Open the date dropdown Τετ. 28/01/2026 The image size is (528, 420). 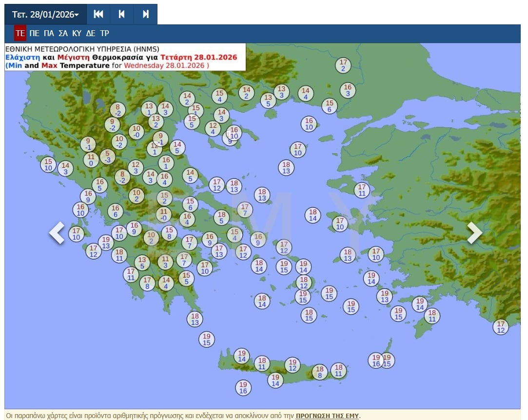point(45,15)
